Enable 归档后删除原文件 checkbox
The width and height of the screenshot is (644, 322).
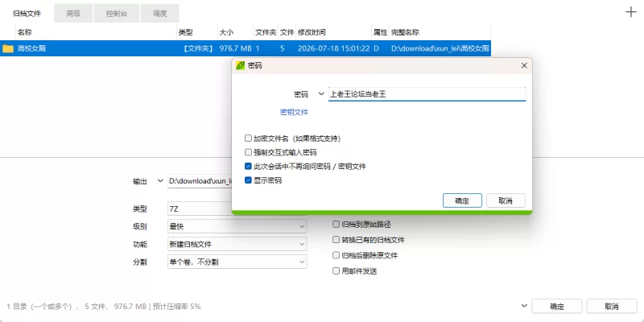(336, 255)
